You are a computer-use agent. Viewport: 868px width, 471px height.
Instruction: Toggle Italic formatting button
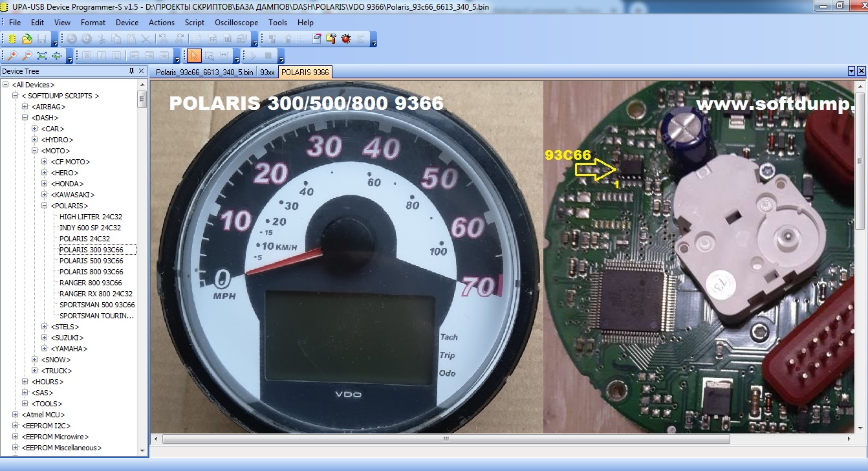point(102,56)
